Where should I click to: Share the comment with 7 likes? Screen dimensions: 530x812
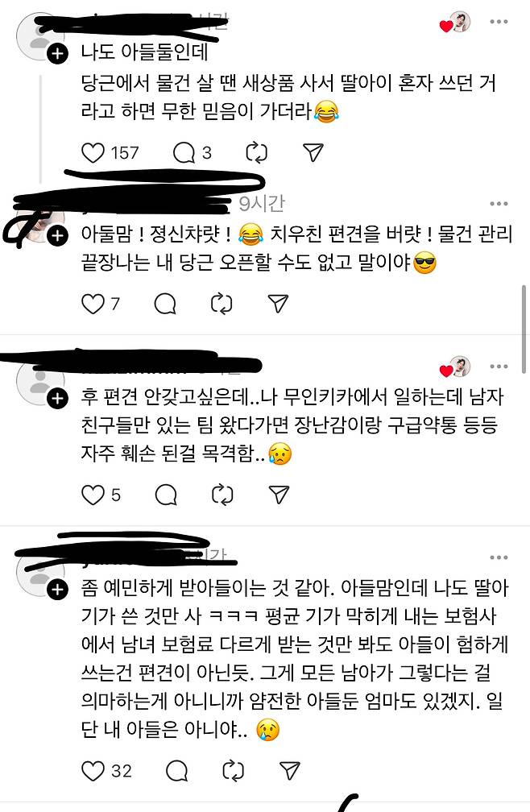tap(278, 303)
